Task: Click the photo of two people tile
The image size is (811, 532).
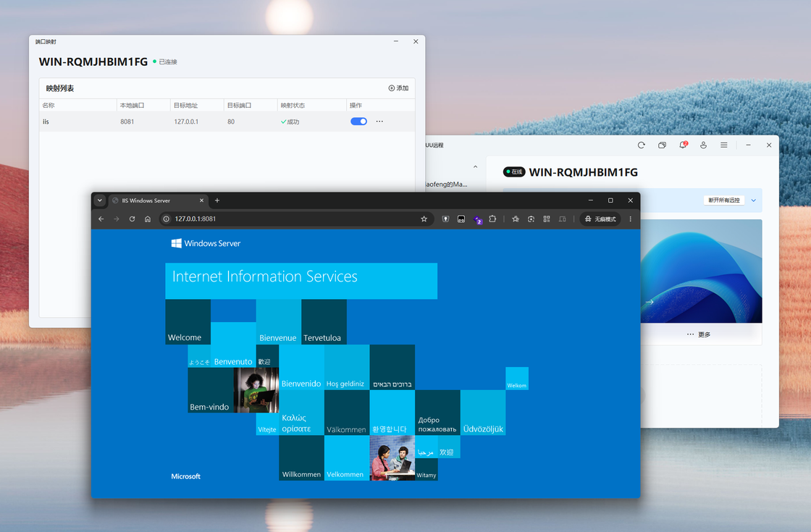Action: (392, 458)
